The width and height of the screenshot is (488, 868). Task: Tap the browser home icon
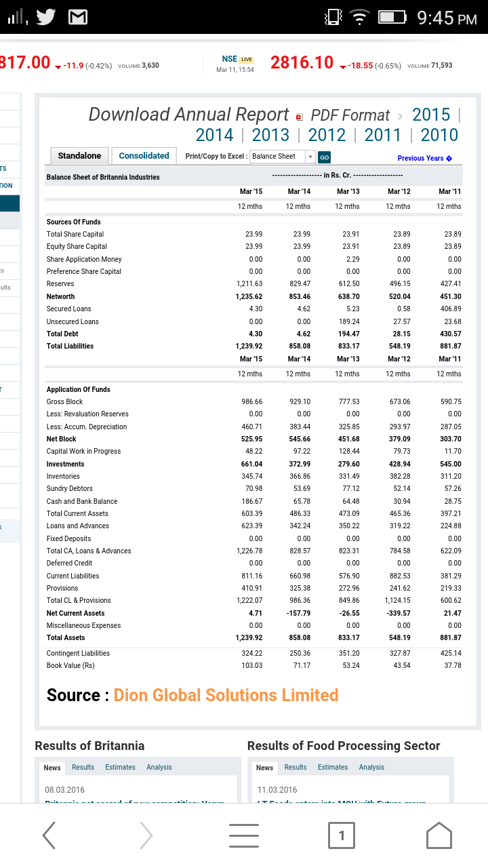click(x=439, y=835)
